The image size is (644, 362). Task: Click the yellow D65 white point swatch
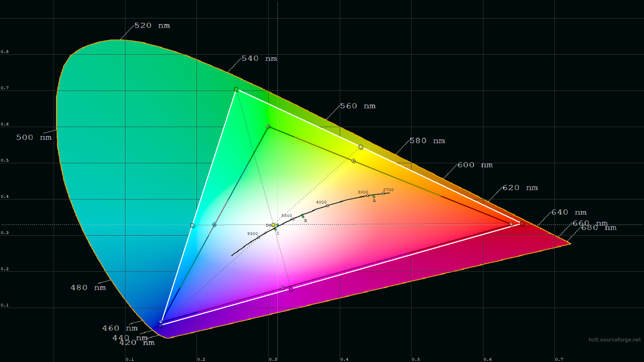coord(273,224)
